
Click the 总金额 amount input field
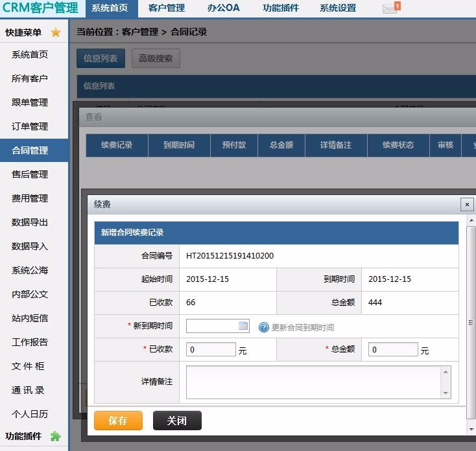point(393,350)
